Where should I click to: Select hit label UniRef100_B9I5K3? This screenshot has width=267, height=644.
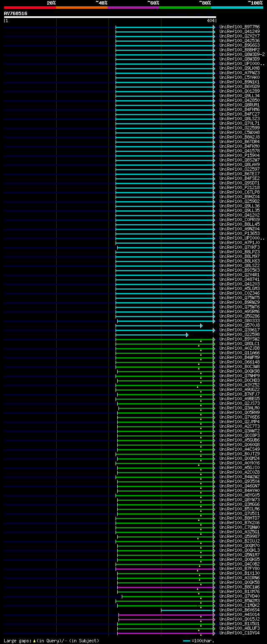click(239, 270)
